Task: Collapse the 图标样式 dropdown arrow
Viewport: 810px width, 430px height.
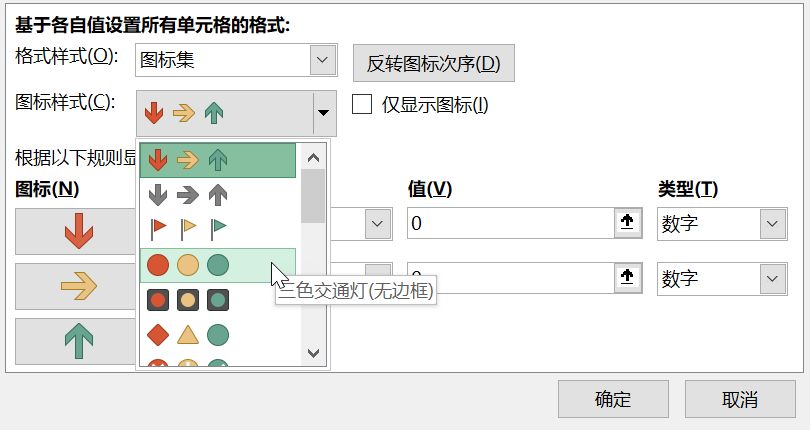Action: coord(323,113)
